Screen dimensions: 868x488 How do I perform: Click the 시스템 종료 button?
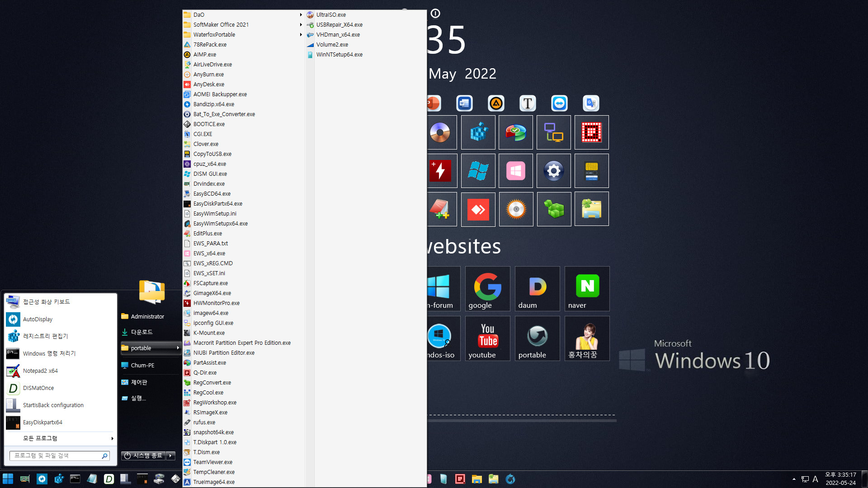[144, 455]
